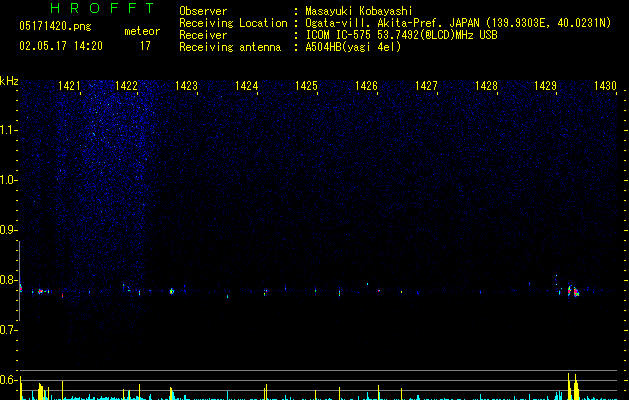
Task: Click the 0.6 kHz frequency label
Action: tap(8, 380)
